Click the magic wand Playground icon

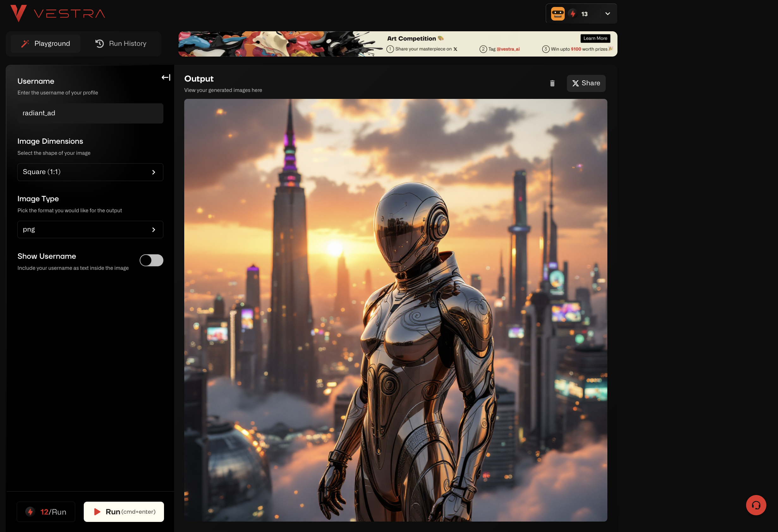pyautogui.click(x=25, y=44)
